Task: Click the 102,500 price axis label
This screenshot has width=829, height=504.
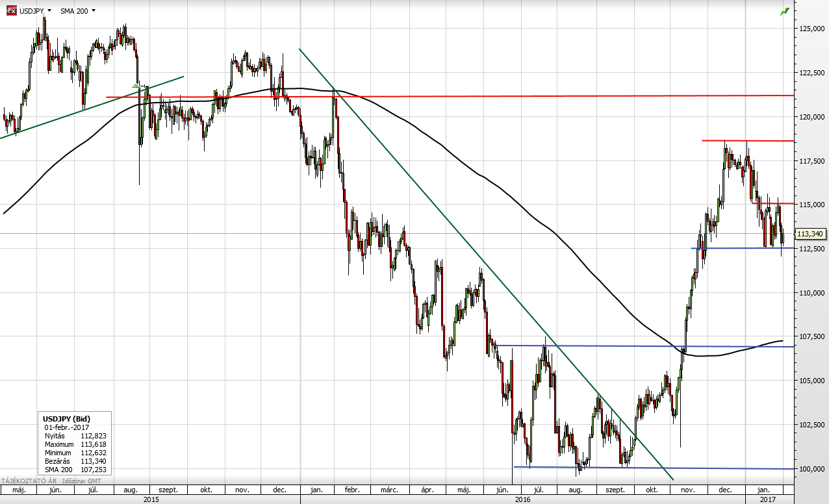Action: point(812,425)
